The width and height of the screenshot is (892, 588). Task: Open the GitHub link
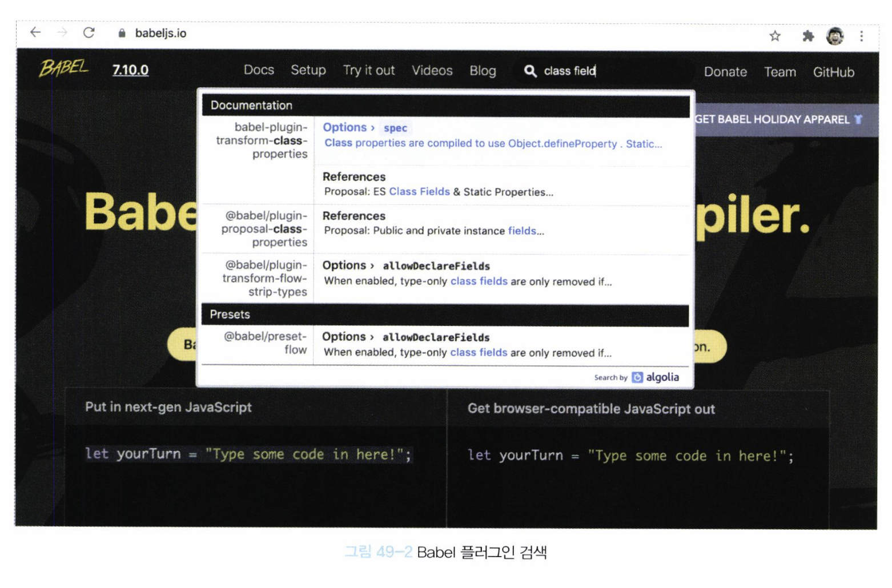point(833,72)
